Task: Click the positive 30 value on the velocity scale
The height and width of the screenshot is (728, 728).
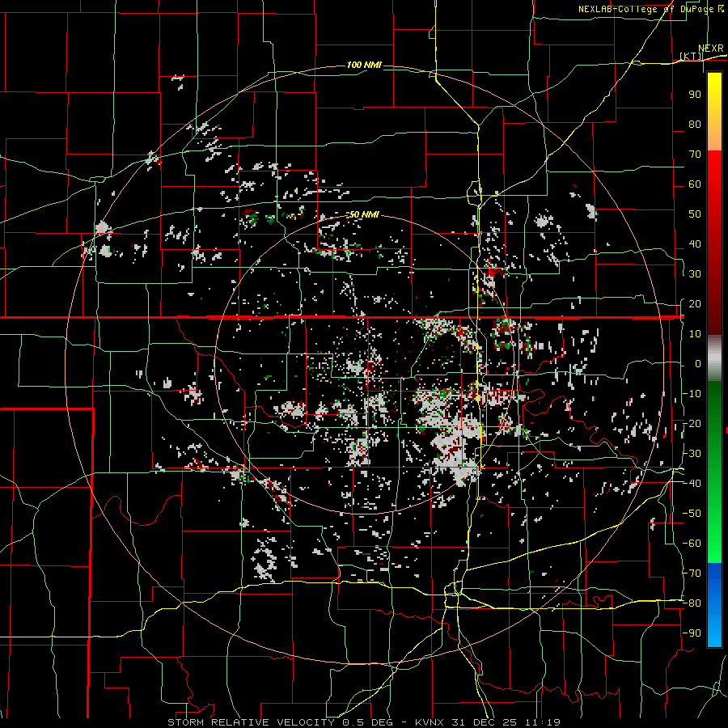Action: point(695,274)
